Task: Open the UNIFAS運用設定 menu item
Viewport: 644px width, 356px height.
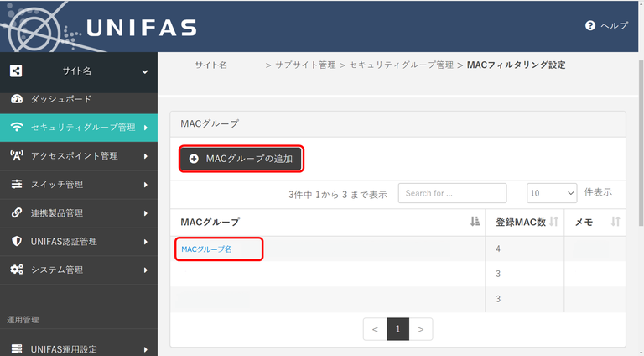Action: [64, 349]
